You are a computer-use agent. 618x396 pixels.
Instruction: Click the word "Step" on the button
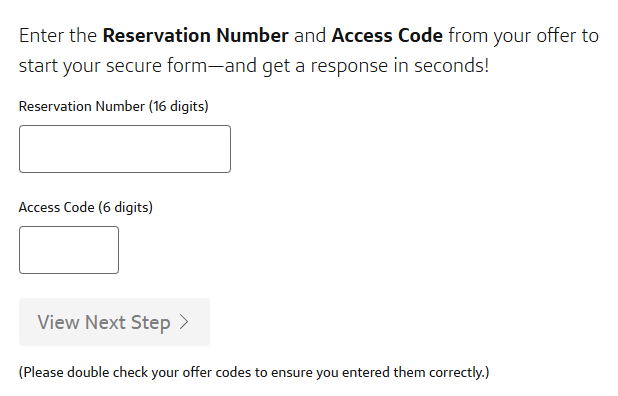tap(151, 323)
